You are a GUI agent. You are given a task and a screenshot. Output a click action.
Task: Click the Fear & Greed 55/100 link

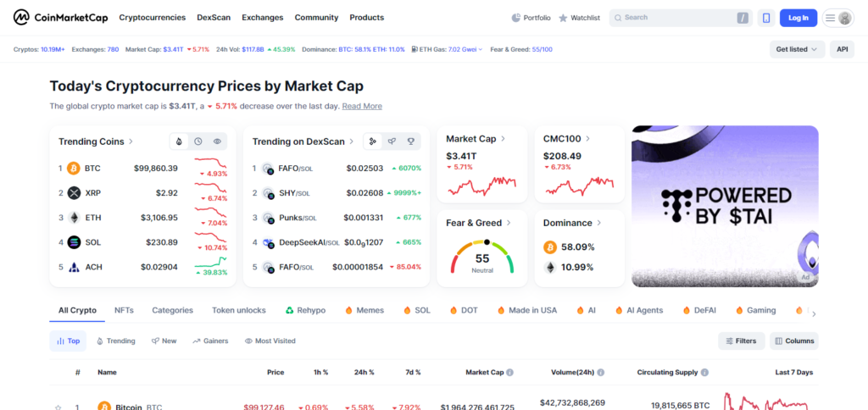[542, 49]
